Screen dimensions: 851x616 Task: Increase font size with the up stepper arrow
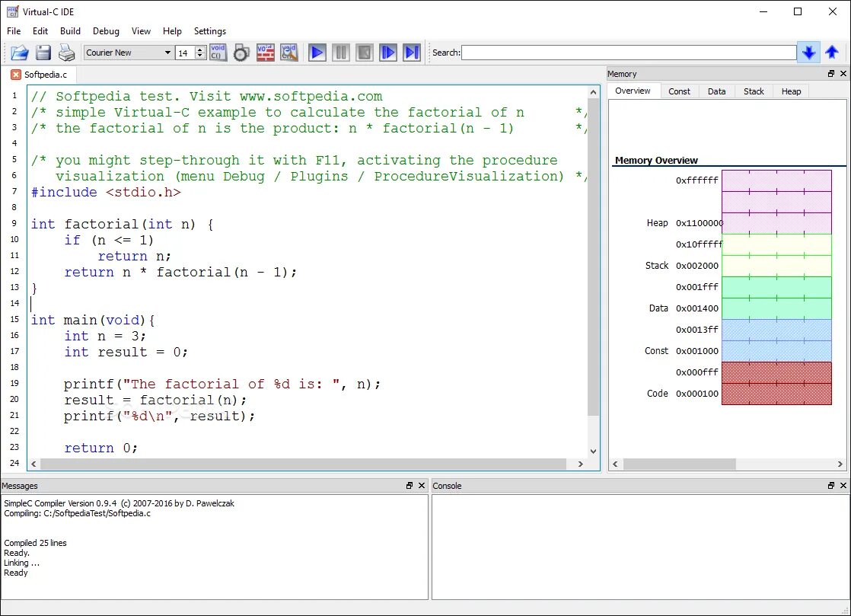[x=200, y=49]
